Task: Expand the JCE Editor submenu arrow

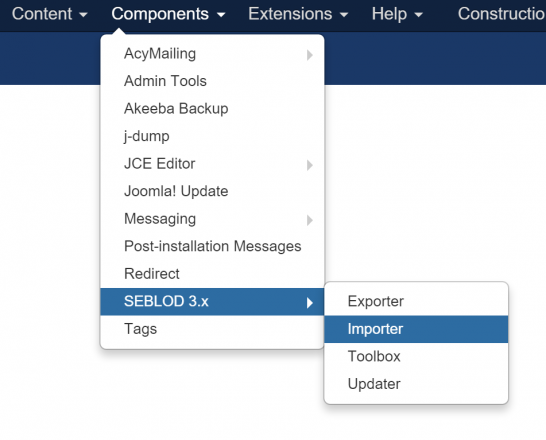Action: point(310,165)
